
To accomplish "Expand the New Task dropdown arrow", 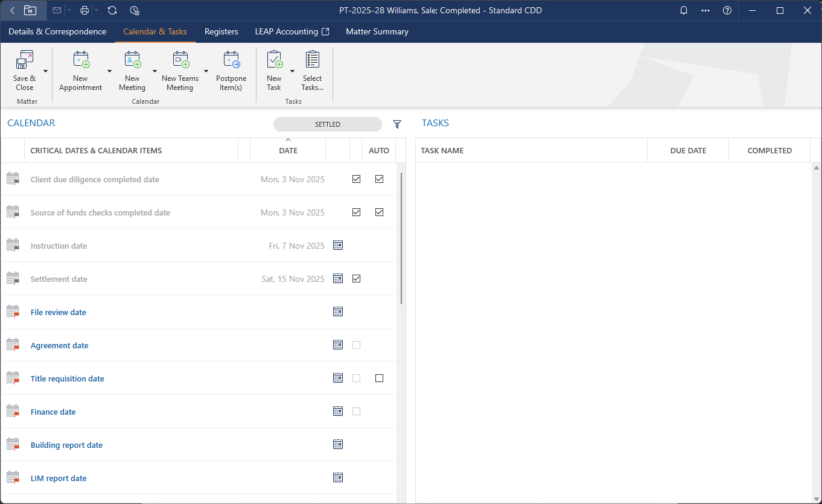I will tap(293, 71).
